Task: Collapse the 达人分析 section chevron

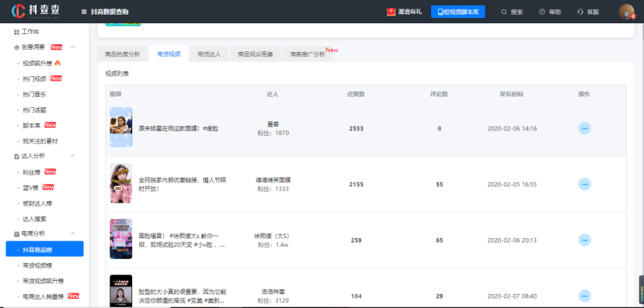Action: 73,156
